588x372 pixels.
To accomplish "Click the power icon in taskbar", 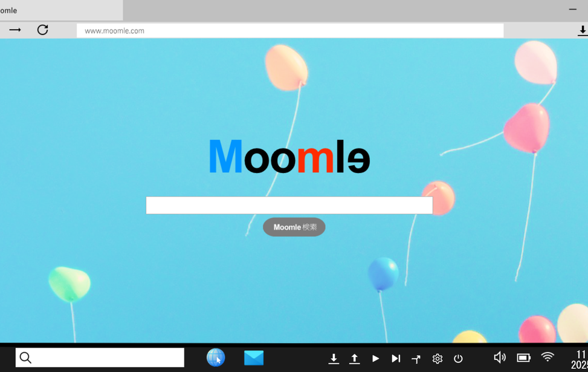I will [x=458, y=359].
